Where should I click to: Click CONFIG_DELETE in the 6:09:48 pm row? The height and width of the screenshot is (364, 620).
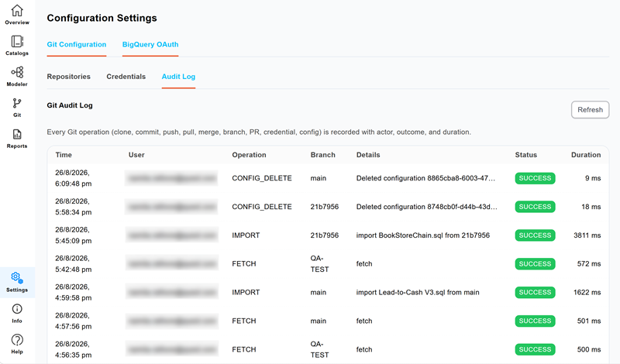click(x=262, y=178)
